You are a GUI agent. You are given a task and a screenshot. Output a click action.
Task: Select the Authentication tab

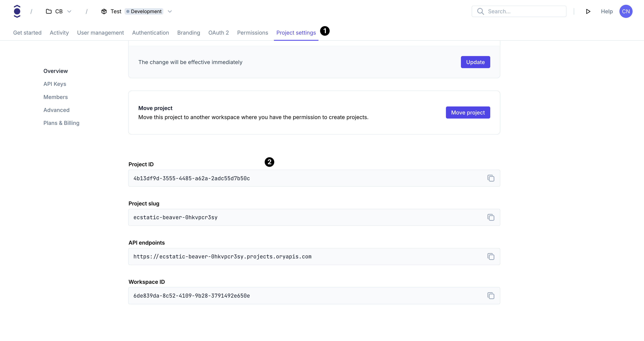pos(150,32)
